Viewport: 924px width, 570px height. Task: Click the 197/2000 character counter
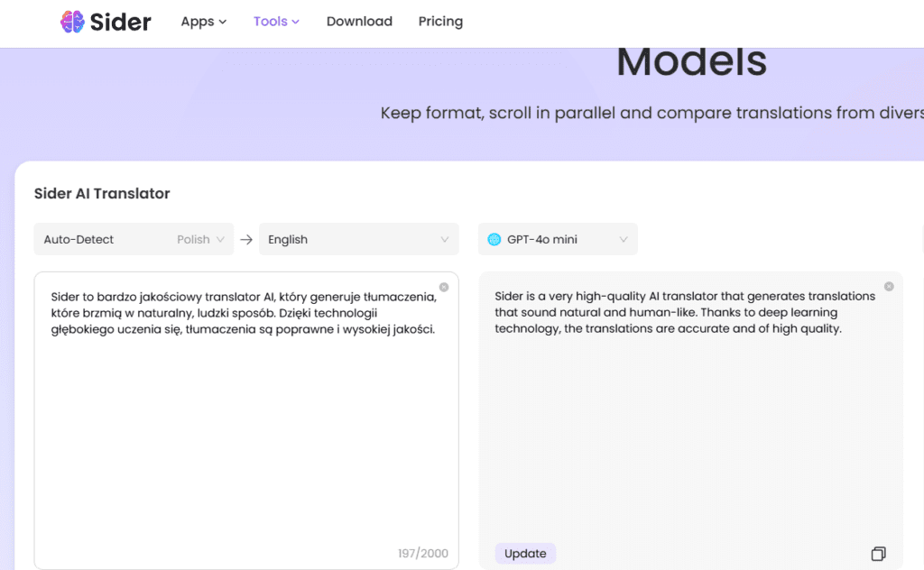(422, 553)
